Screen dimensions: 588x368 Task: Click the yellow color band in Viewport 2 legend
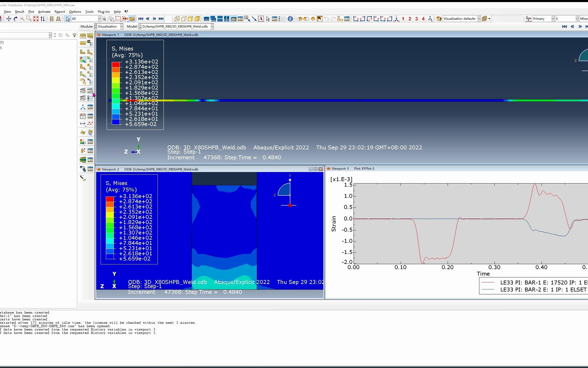pyautogui.click(x=110, y=215)
